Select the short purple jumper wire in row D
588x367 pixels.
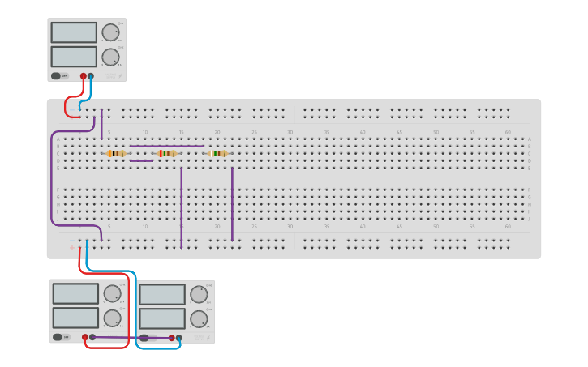(x=141, y=160)
